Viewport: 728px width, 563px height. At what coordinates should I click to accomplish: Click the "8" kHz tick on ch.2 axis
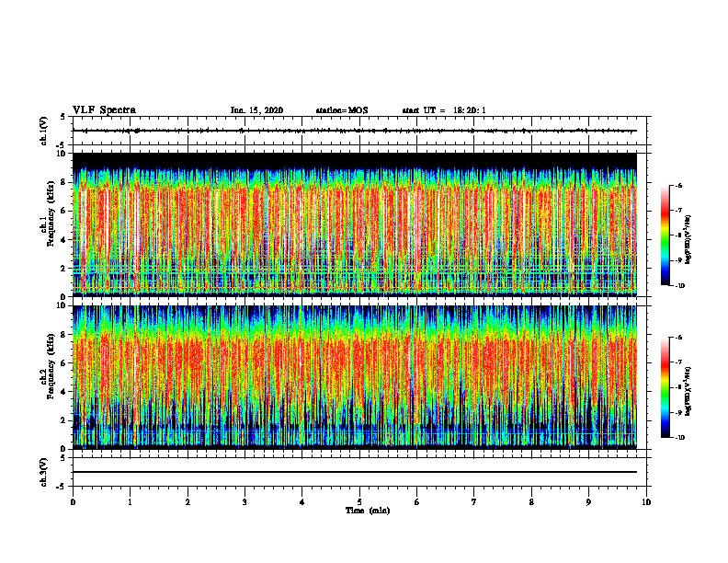pos(64,335)
